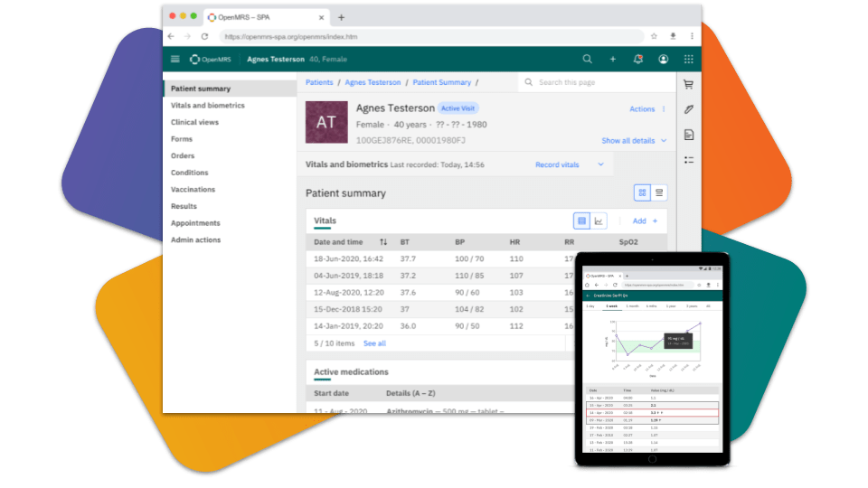
Task: Click the browser forward arrow
Action: coord(188,36)
